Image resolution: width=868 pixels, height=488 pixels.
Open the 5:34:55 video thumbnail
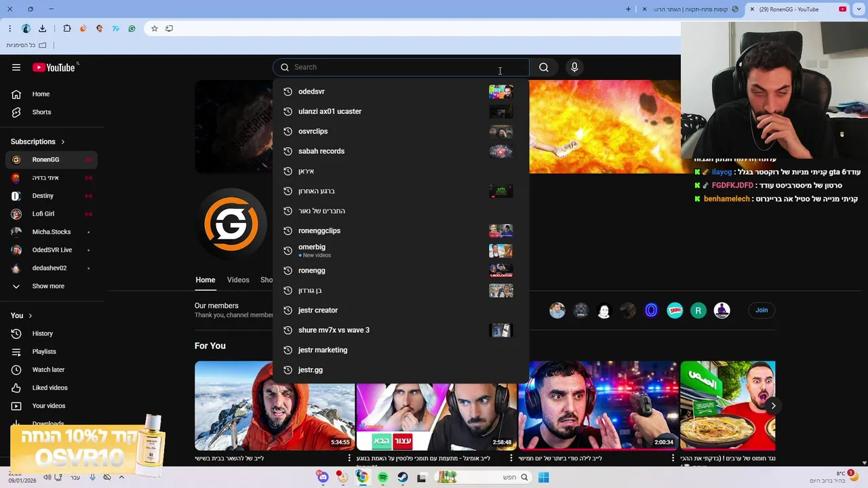(274, 405)
